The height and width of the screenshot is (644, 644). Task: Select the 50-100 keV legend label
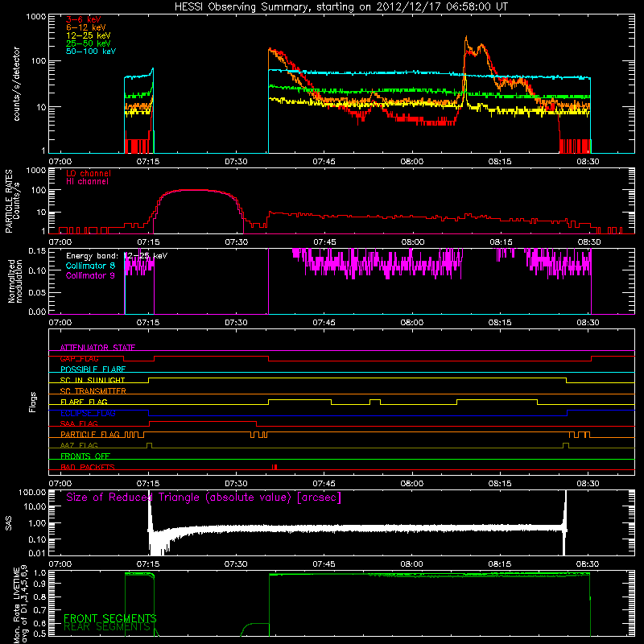[91, 52]
